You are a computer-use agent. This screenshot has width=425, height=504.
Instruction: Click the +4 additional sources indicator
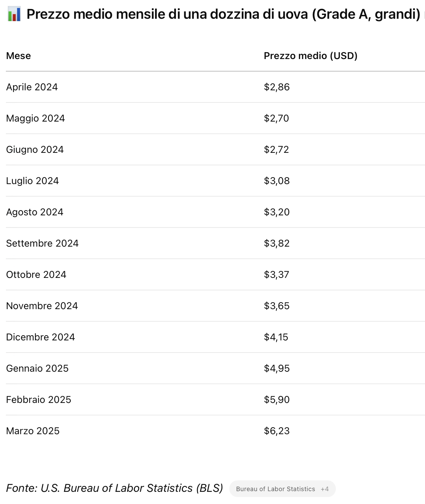click(325, 489)
